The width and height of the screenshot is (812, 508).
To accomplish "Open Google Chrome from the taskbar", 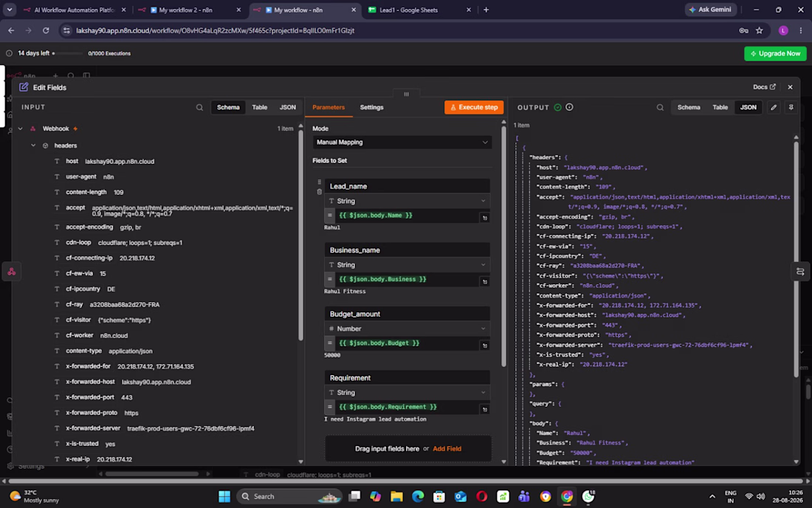I will tap(567, 497).
